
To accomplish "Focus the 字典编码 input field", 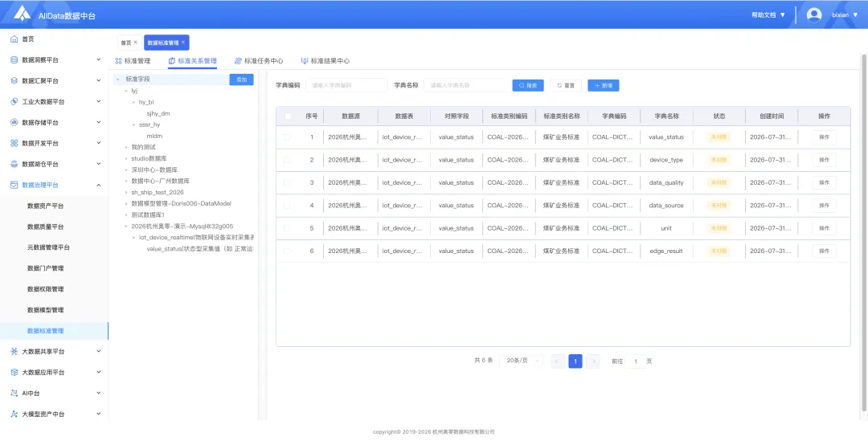I will pos(346,85).
